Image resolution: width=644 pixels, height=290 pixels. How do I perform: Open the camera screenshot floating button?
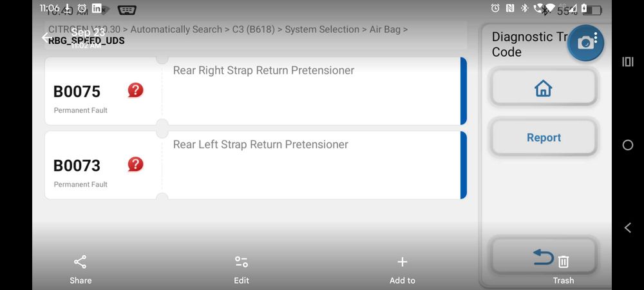[585, 43]
